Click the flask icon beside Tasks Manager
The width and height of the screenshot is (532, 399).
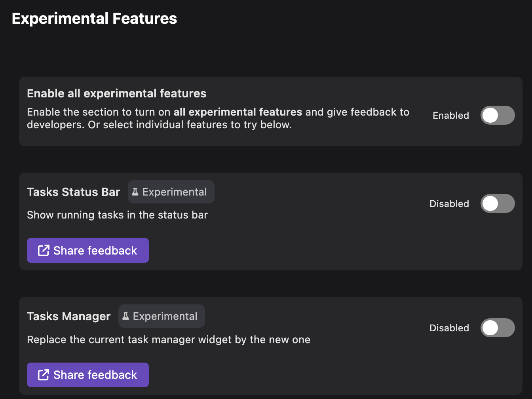click(125, 316)
